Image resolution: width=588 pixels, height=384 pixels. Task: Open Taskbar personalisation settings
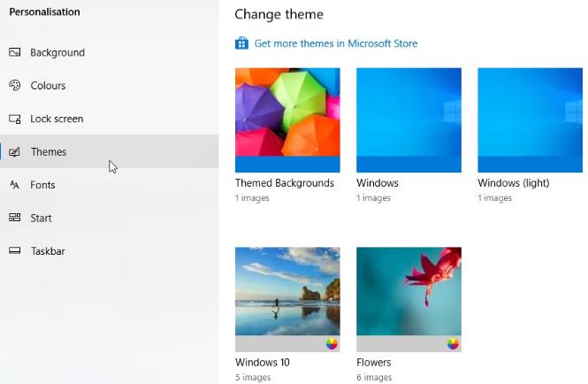(109, 250)
